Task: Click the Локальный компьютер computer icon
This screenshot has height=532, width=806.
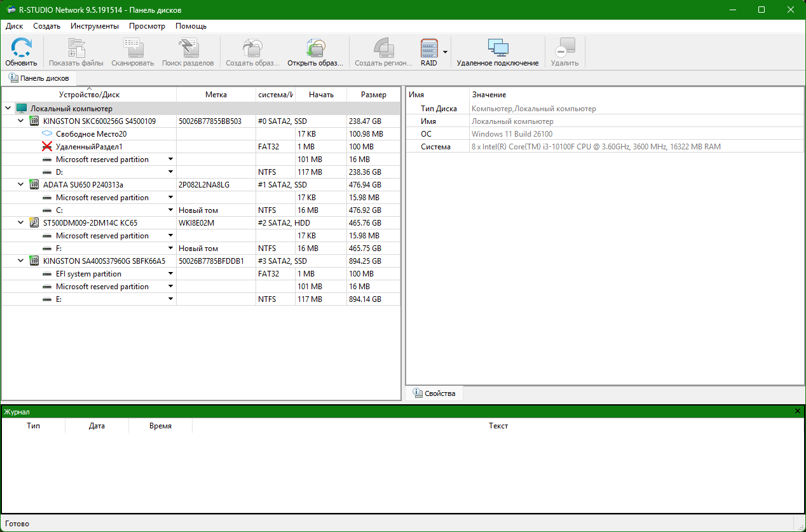Action: pos(22,109)
